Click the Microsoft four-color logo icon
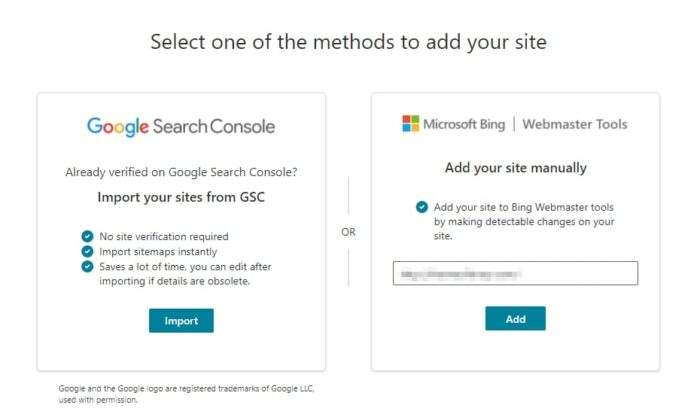This screenshot has height=420, width=700. coord(411,124)
